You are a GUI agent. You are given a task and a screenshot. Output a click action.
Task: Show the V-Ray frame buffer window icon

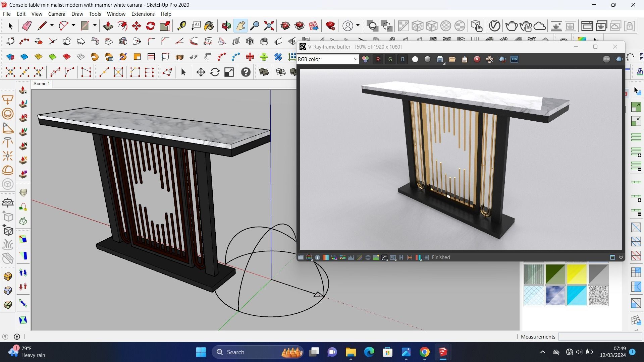(587, 26)
